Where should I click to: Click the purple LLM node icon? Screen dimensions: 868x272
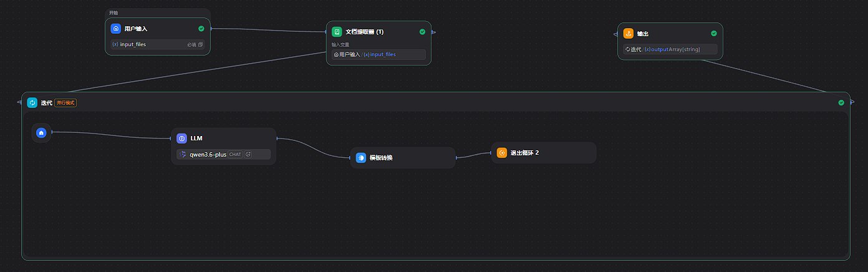click(x=181, y=138)
